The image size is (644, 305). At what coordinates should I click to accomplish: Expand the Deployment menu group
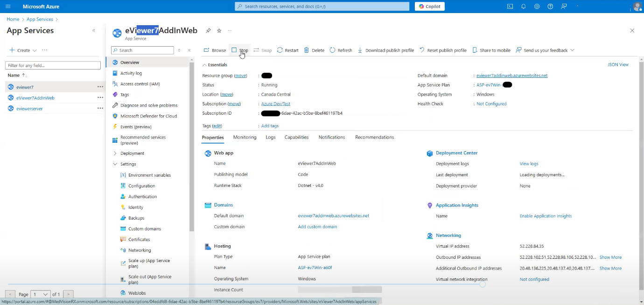115,153
